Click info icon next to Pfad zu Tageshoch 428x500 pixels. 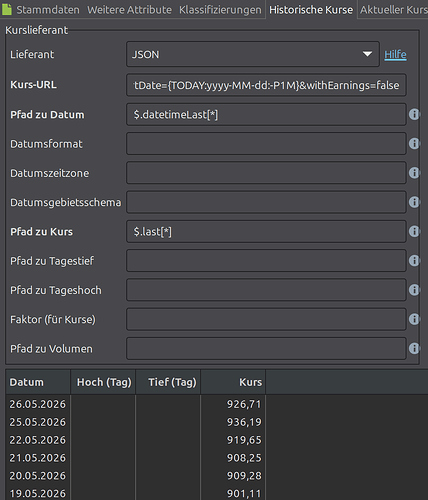[414, 290]
